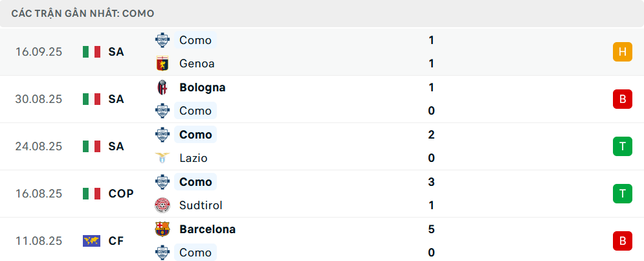Click Italy flag on the 16.09.25 match
This screenshot has width=644, height=261.
pos(92,52)
